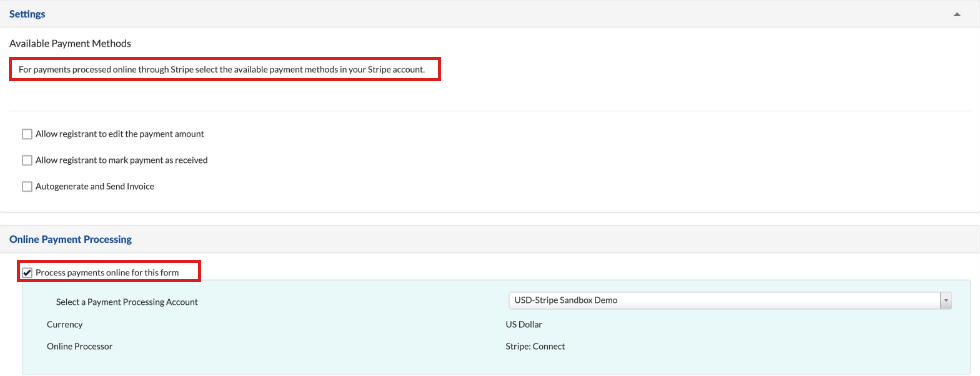
Task: Click the Online Processor label
Action: tap(79, 346)
